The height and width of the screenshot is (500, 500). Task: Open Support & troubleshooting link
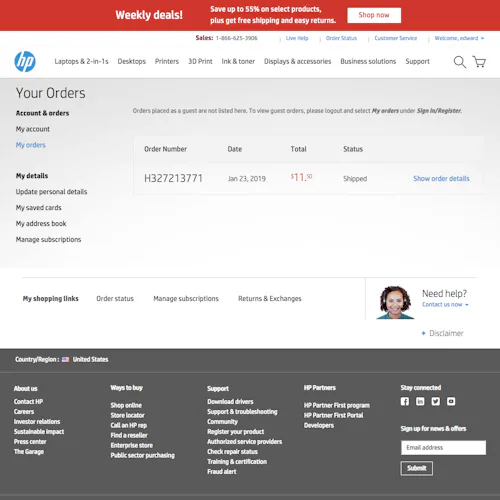[x=242, y=412]
